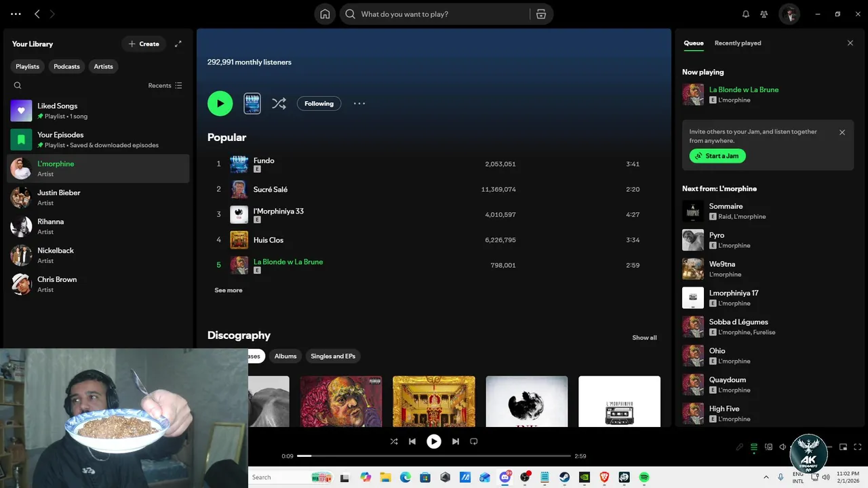Open Rihanna artist in library
The height and width of the screenshot is (488, 868).
coord(98,226)
